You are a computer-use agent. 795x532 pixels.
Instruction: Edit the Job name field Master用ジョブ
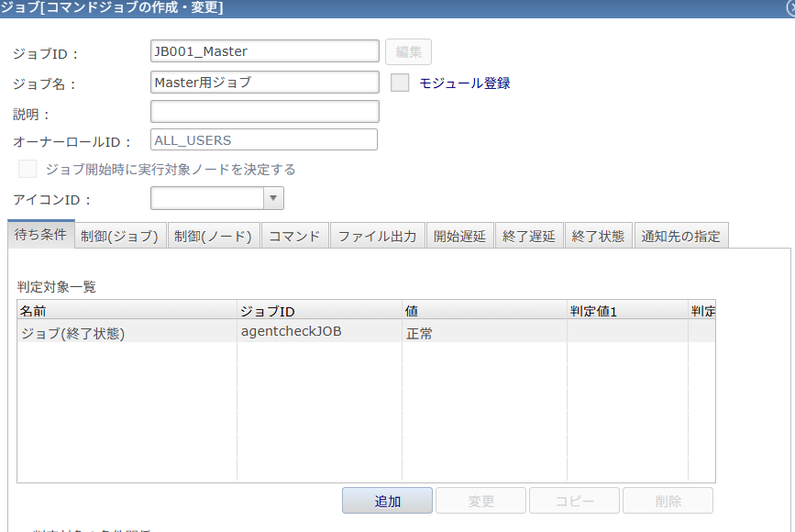tap(265, 83)
